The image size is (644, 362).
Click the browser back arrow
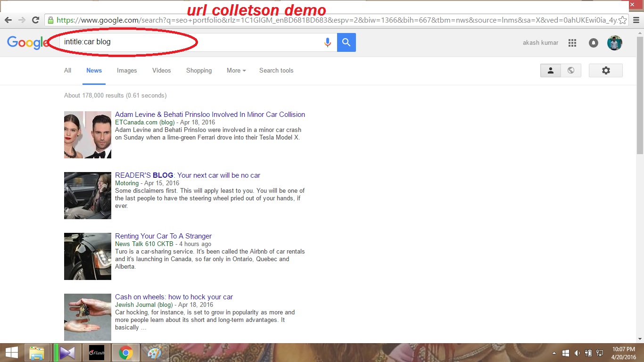click(8, 20)
